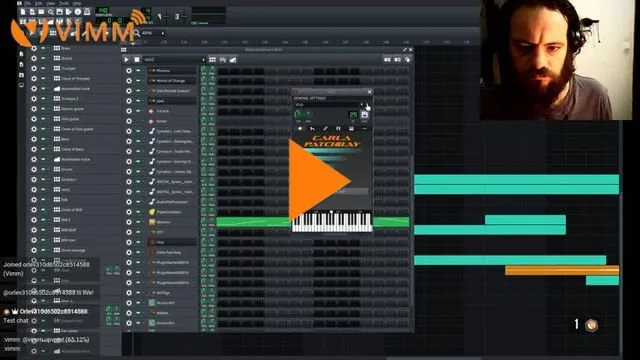This screenshot has width=640, height=360.
Task: Switch to the MIDI tab in Vital window
Action: point(351,129)
